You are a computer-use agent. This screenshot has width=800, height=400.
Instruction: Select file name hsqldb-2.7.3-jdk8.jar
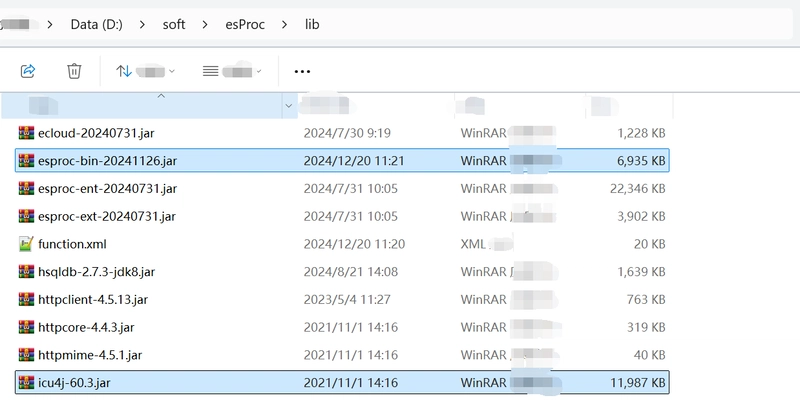96,271
